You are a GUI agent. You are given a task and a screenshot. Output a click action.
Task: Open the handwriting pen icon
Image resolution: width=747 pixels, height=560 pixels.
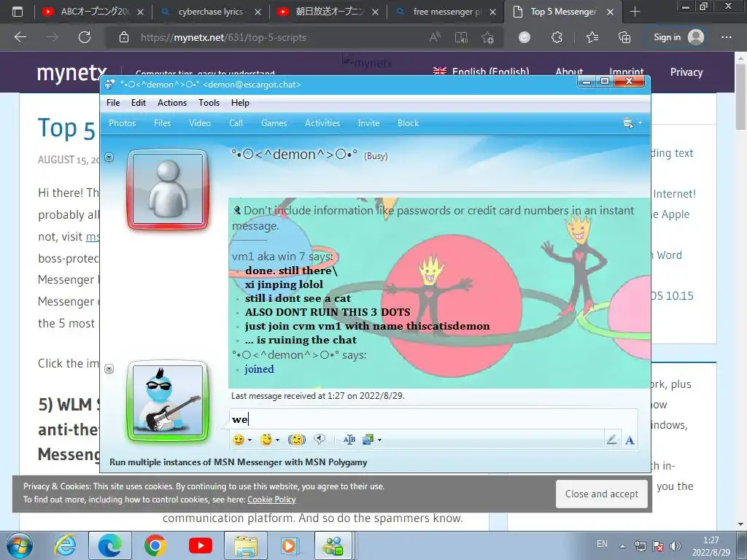[612, 440]
